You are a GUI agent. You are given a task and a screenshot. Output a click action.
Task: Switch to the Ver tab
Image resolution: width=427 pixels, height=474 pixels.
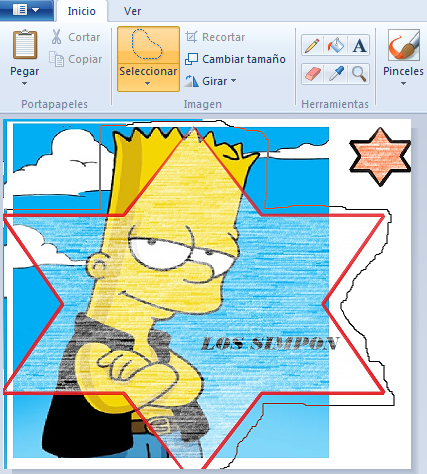[x=132, y=11]
